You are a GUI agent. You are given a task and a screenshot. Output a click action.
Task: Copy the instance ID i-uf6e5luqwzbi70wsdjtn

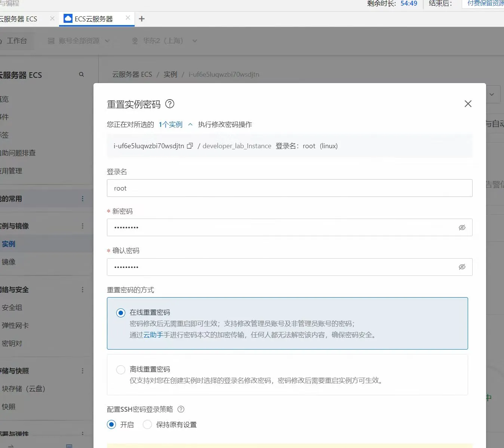(x=190, y=146)
